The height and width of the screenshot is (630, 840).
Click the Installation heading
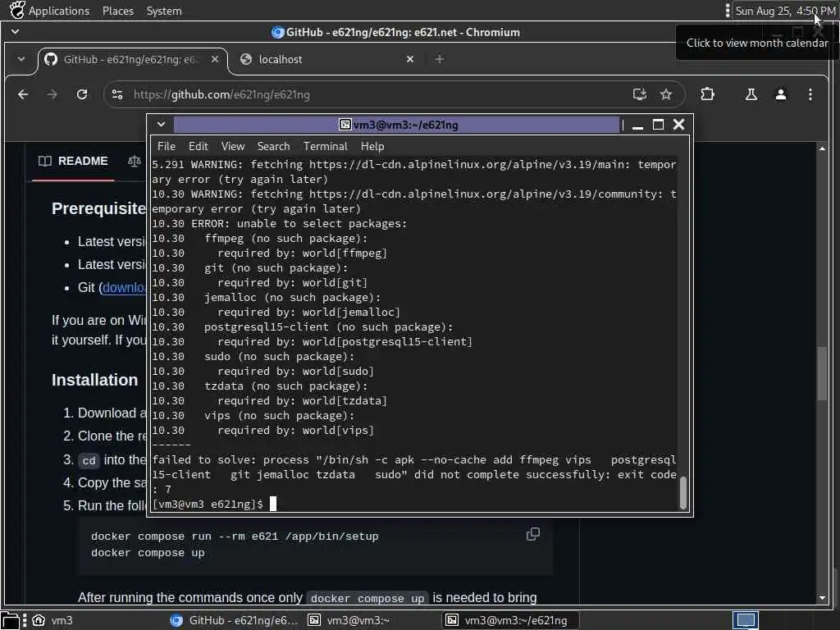95,380
